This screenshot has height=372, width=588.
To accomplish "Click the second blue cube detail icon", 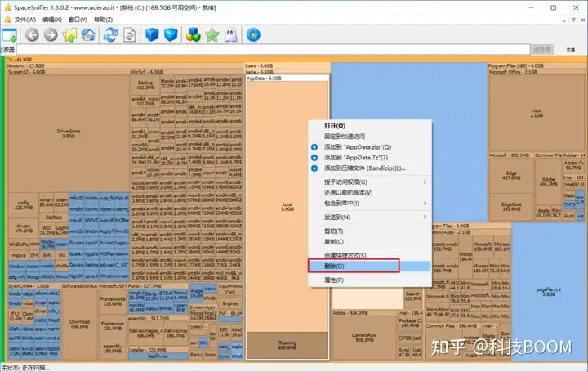I will (171, 35).
